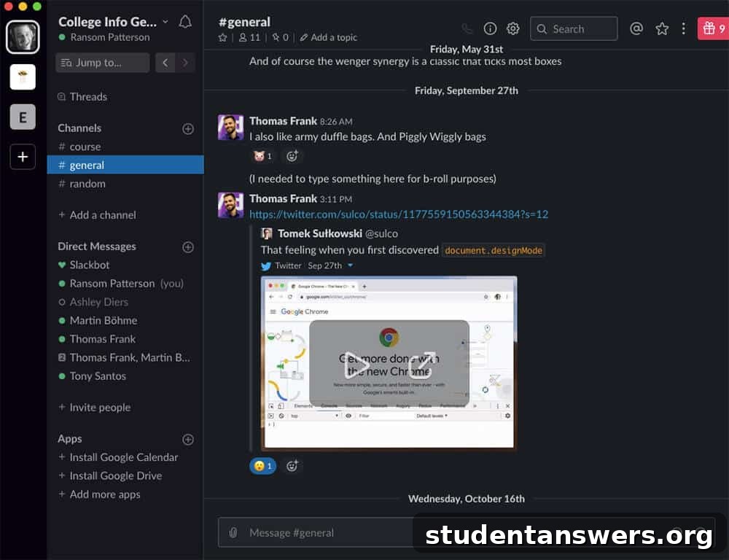The height and width of the screenshot is (560, 729).
Task: Click the 8:26 AM timestamp
Action: tap(336, 122)
